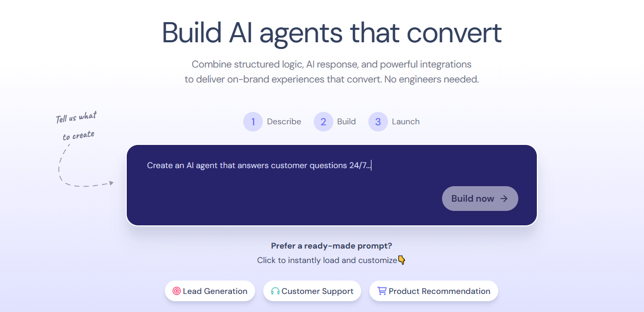Screen dimensions: 644x312
Task: Select the Build step
Action: [346, 121]
